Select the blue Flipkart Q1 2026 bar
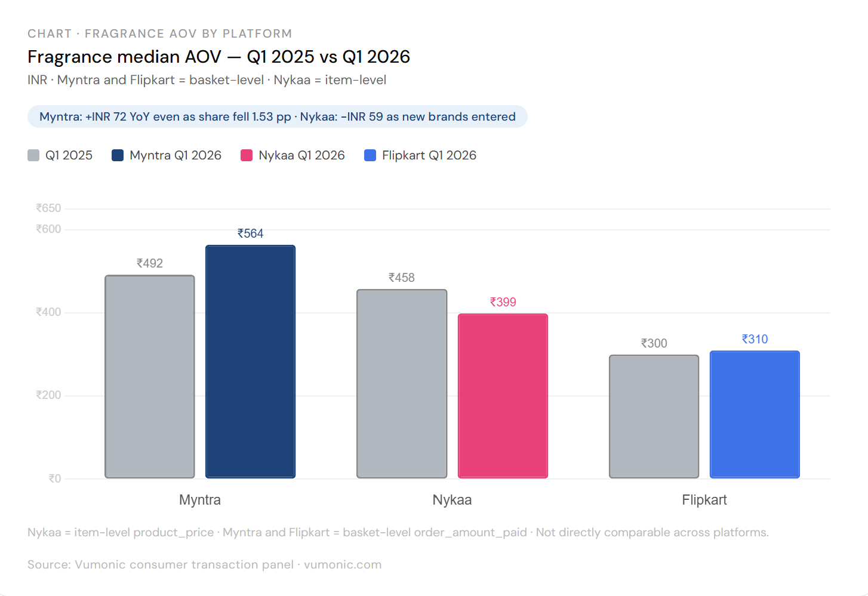The width and height of the screenshot is (868, 596). [755, 414]
